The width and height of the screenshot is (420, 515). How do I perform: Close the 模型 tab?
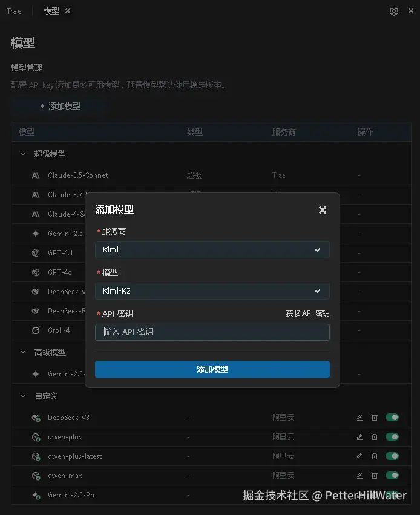(x=68, y=11)
